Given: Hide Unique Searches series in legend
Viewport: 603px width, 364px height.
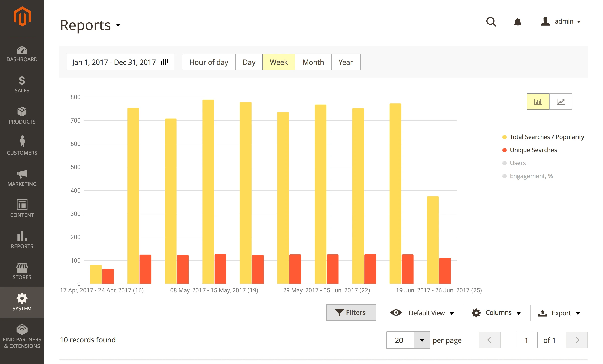Looking at the screenshot, I should pyautogui.click(x=533, y=150).
